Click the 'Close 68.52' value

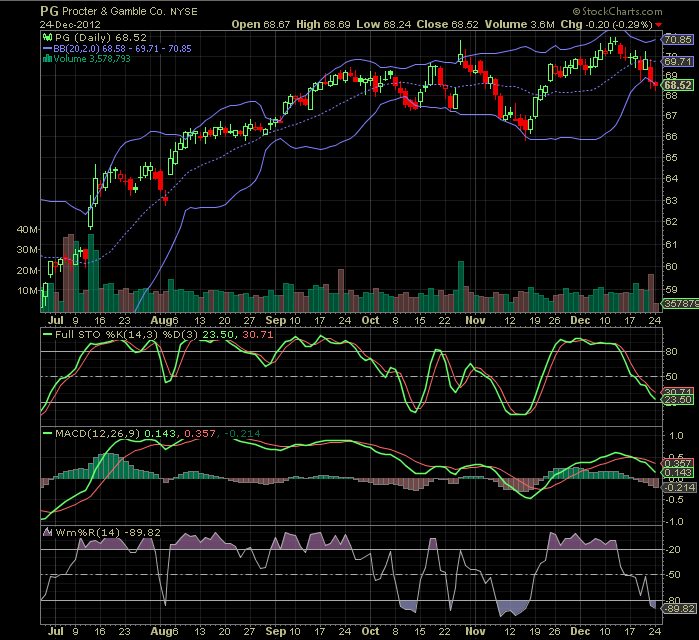click(x=448, y=25)
